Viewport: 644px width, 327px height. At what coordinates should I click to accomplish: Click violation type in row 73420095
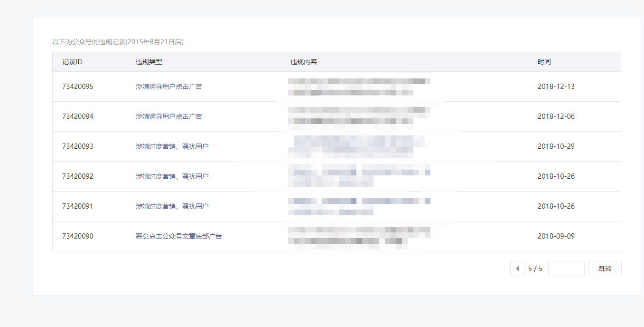169,87
